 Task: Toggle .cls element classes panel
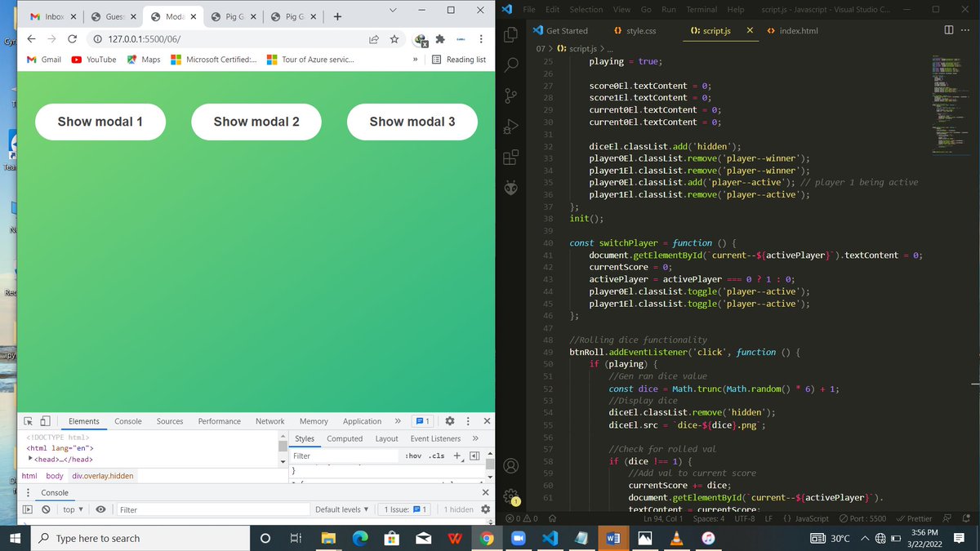pos(436,455)
